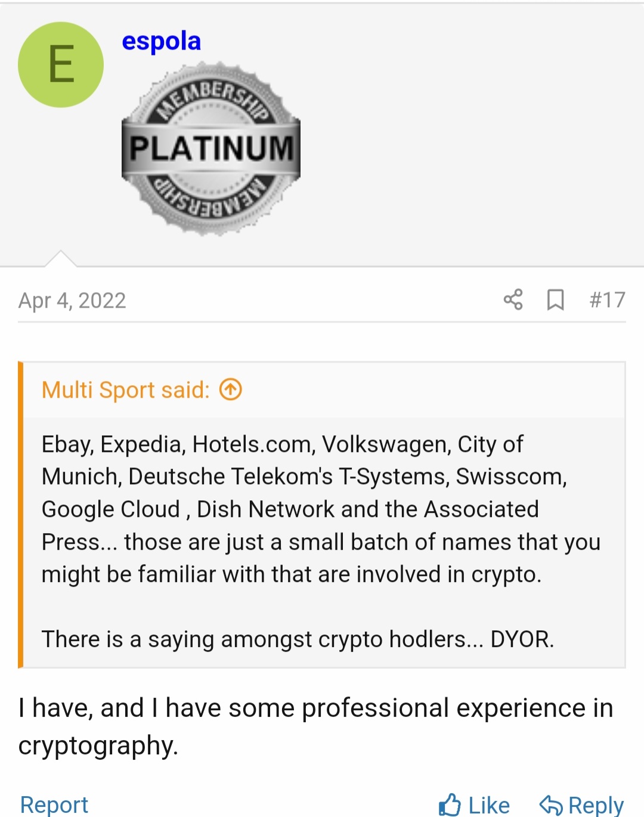This screenshot has height=817, width=644.
Task: Click the thumbs-up Like icon
Action: pyautogui.click(x=450, y=804)
